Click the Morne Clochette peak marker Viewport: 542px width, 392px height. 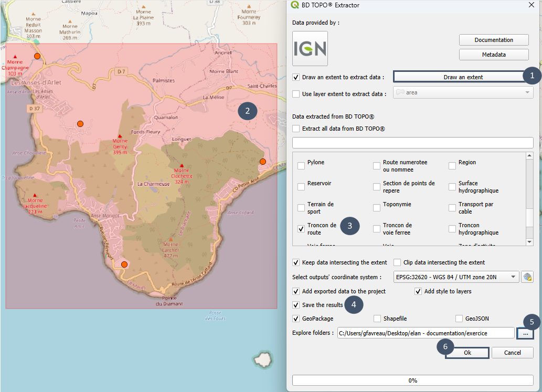tap(182, 165)
